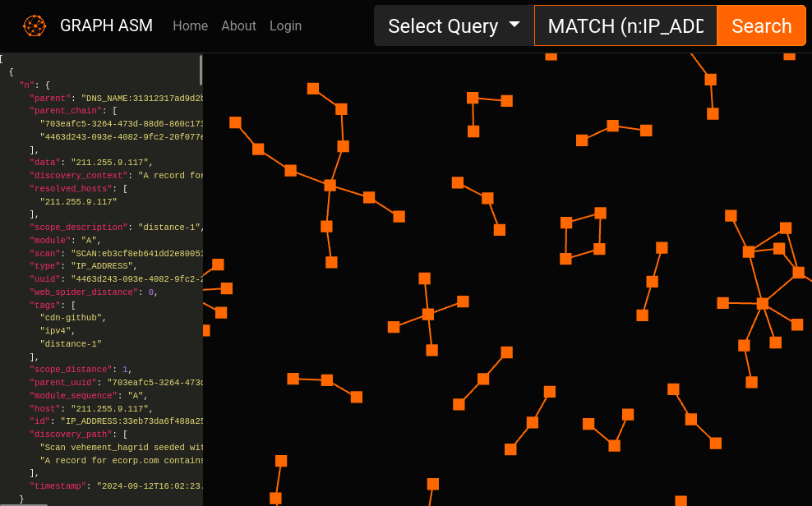This screenshot has height=506, width=812.
Task: Open the Login link
Action: pyautogui.click(x=285, y=25)
